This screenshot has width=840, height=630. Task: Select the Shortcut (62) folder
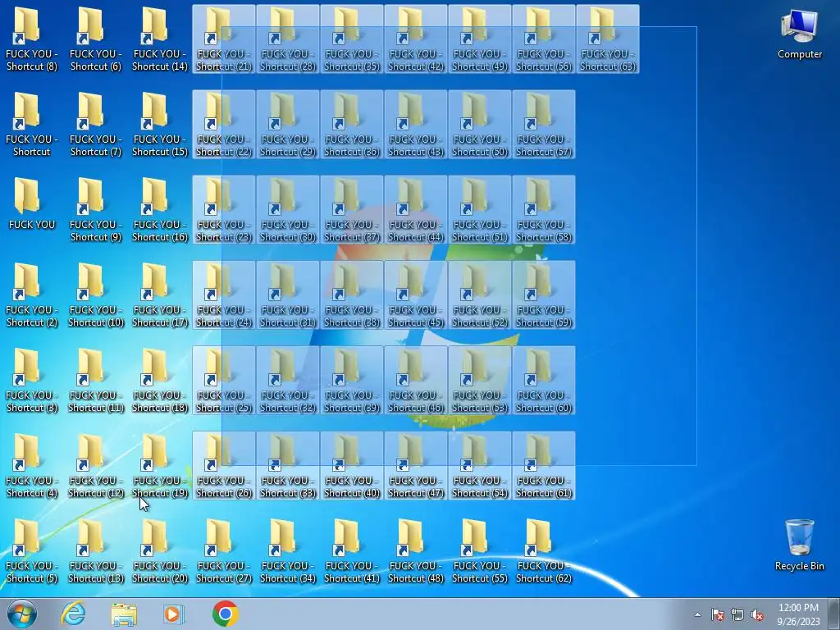pyautogui.click(x=544, y=551)
